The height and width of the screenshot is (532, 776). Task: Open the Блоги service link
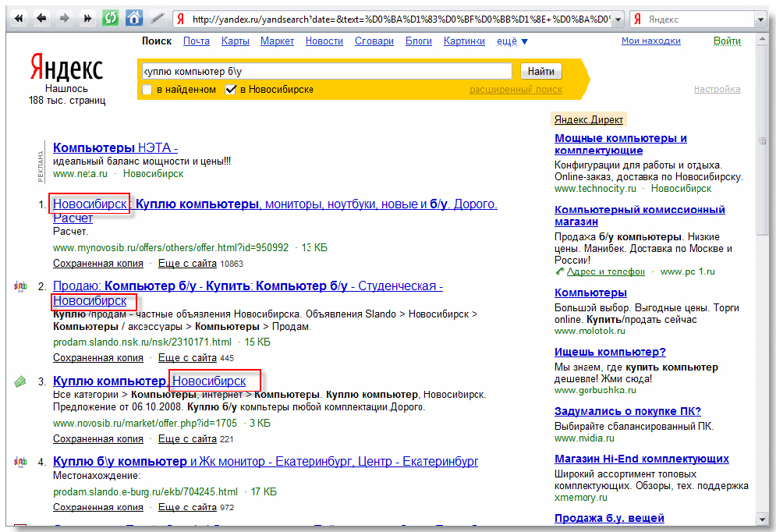pos(419,41)
